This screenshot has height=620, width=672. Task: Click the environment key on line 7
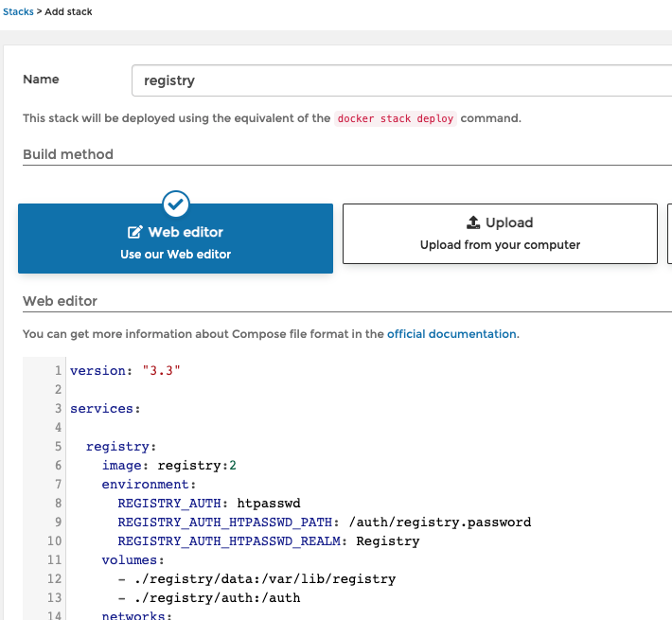[146, 485]
